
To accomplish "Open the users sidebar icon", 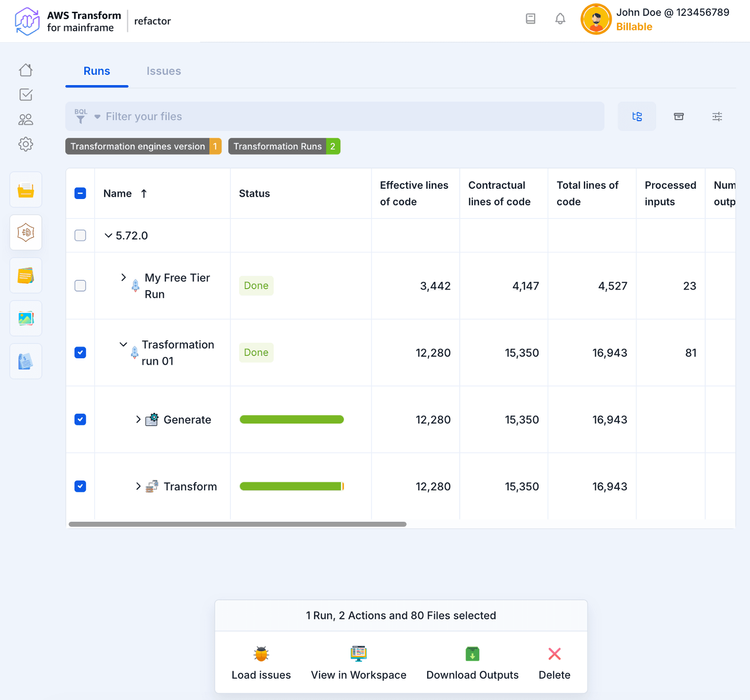I will 26,120.
